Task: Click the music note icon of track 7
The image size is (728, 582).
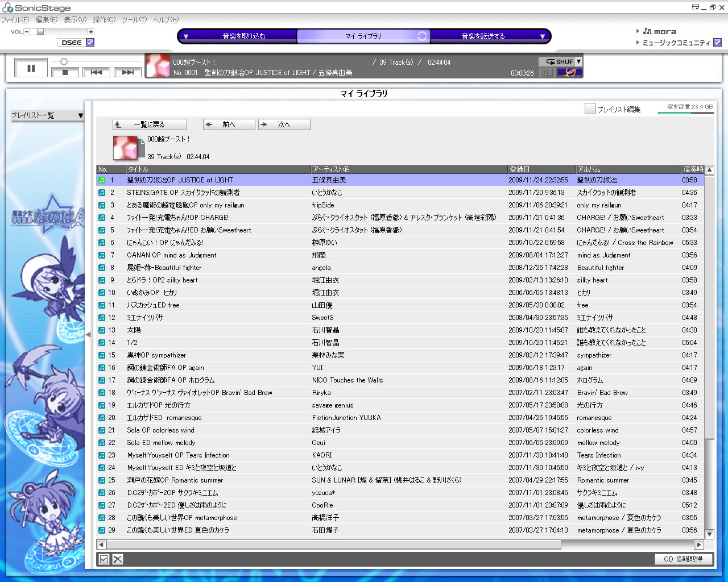Action: [102, 255]
